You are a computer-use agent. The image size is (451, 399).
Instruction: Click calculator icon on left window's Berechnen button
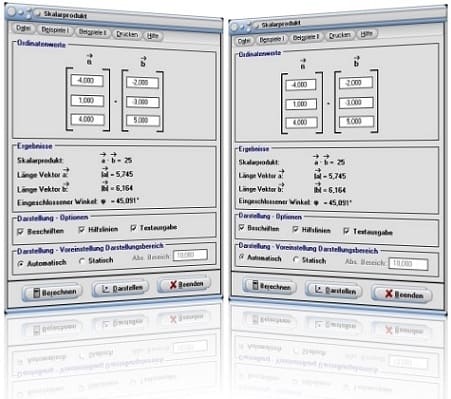pos(37,293)
